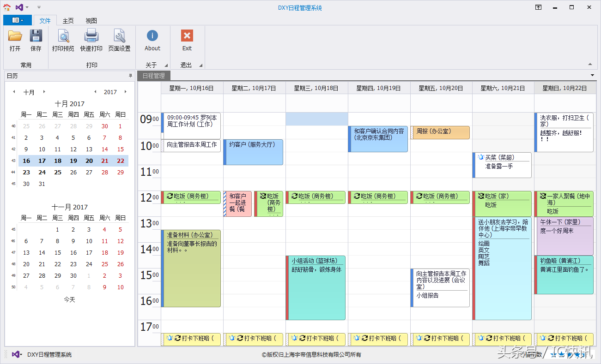
Task: Select the 和客户一起进餐 pink appointment
Action: point(237,204)
